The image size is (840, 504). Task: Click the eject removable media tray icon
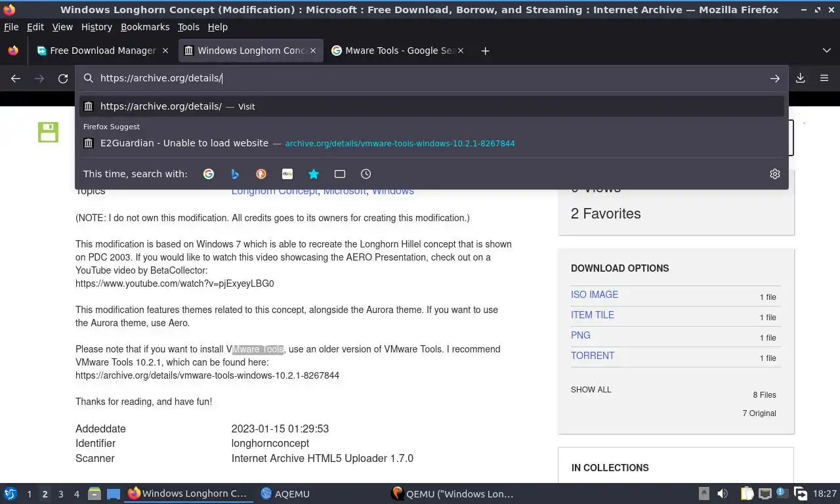(704, 493)
